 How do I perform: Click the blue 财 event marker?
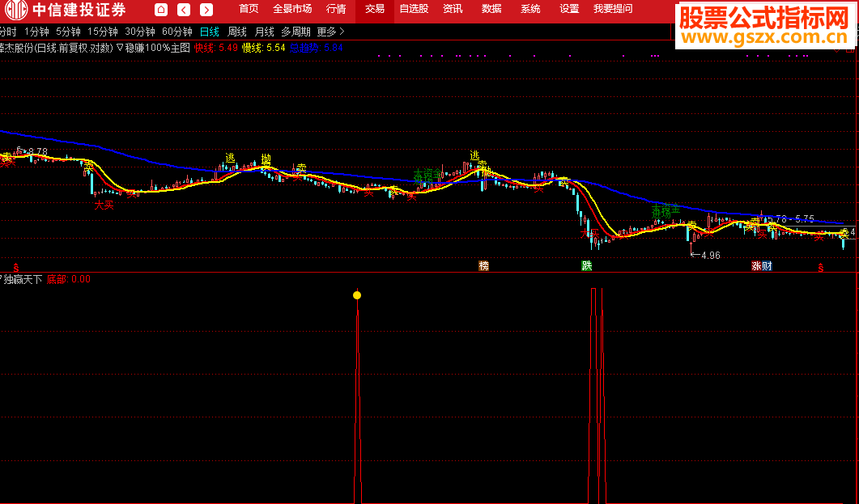(x=767, y=266)
